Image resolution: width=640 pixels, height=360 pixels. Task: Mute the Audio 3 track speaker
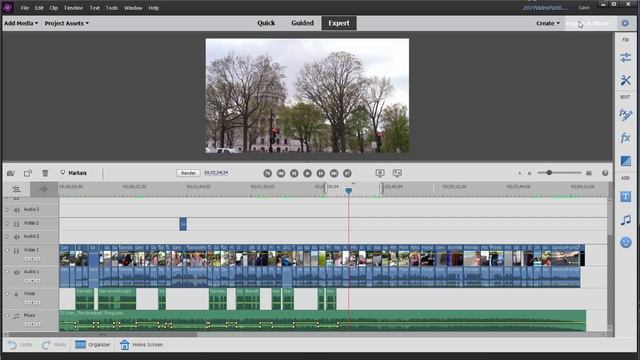click(x=17, y=210)
